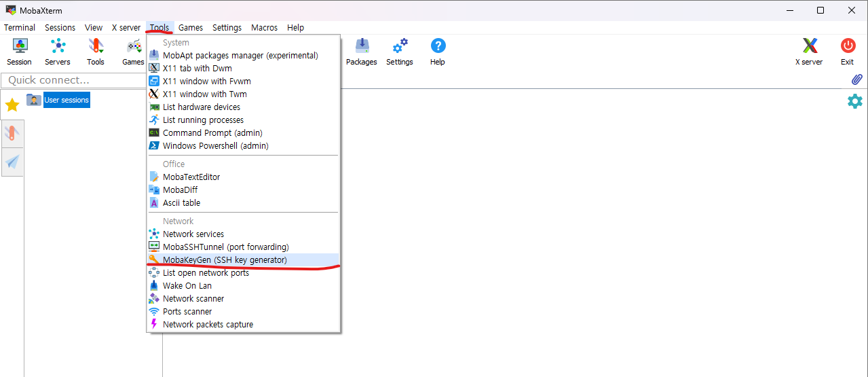
Task: Open Ports scanner
Action: tap(243, 312)
